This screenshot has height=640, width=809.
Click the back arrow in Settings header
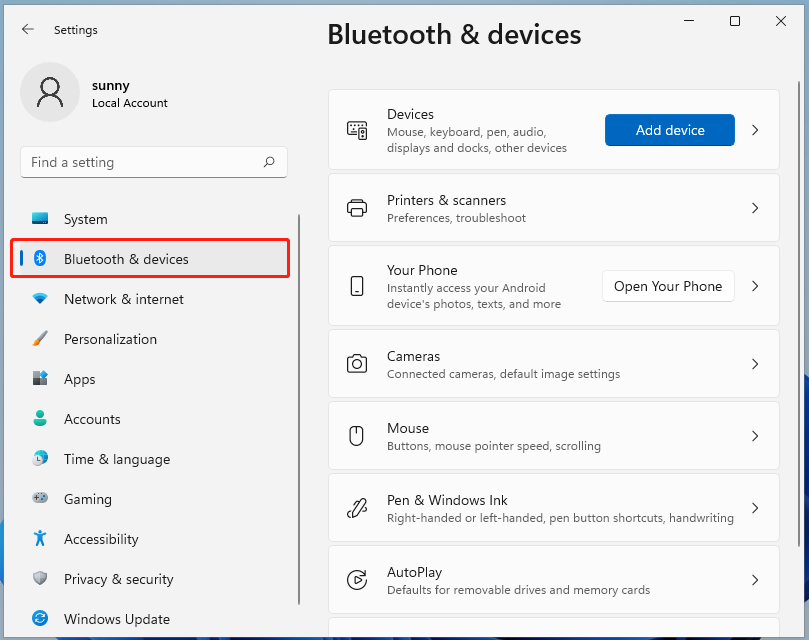click(28, 30)
